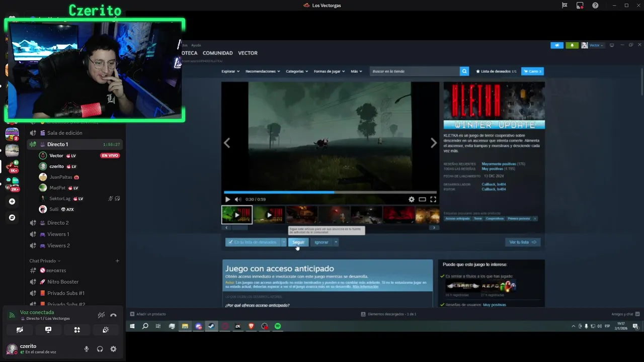Viewport: 644px width, 362px height.
Task: Make the trailer fullscreen
Action: click(433, 199)
